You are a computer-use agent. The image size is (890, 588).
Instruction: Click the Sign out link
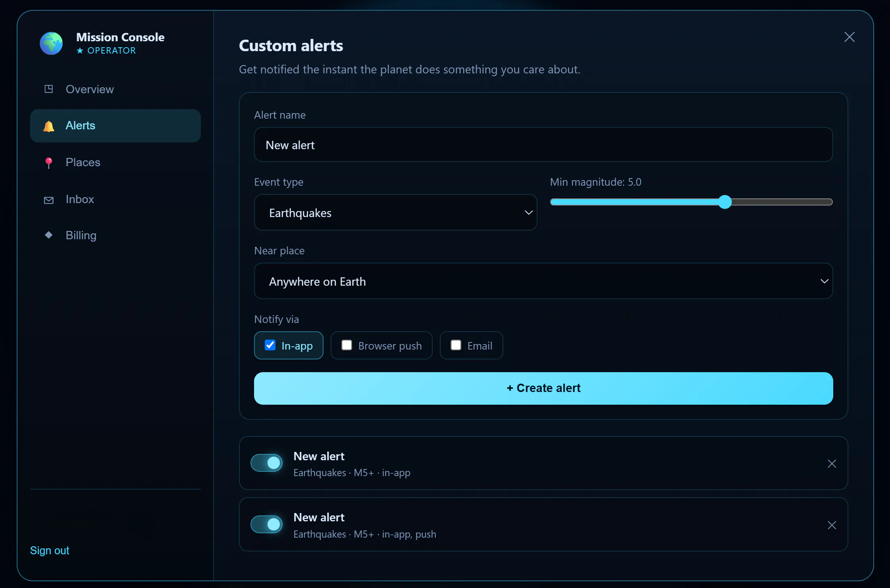point(50,550)
